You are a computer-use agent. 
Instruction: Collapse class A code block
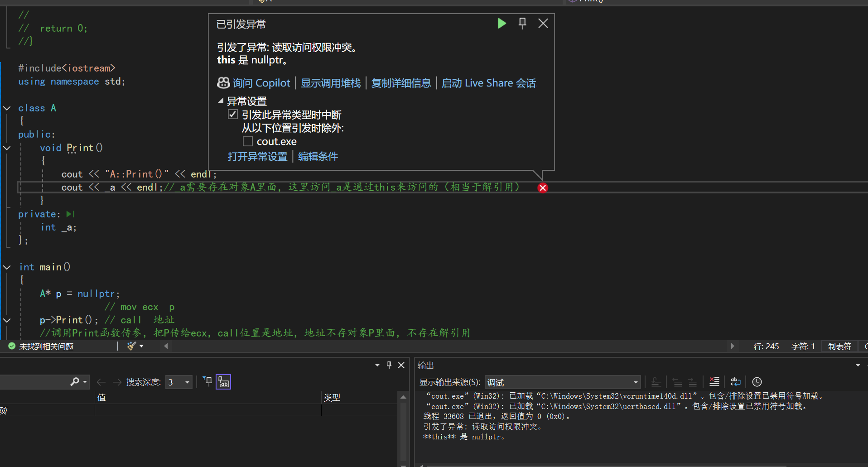pyautogui.click(x=7, y=108)
